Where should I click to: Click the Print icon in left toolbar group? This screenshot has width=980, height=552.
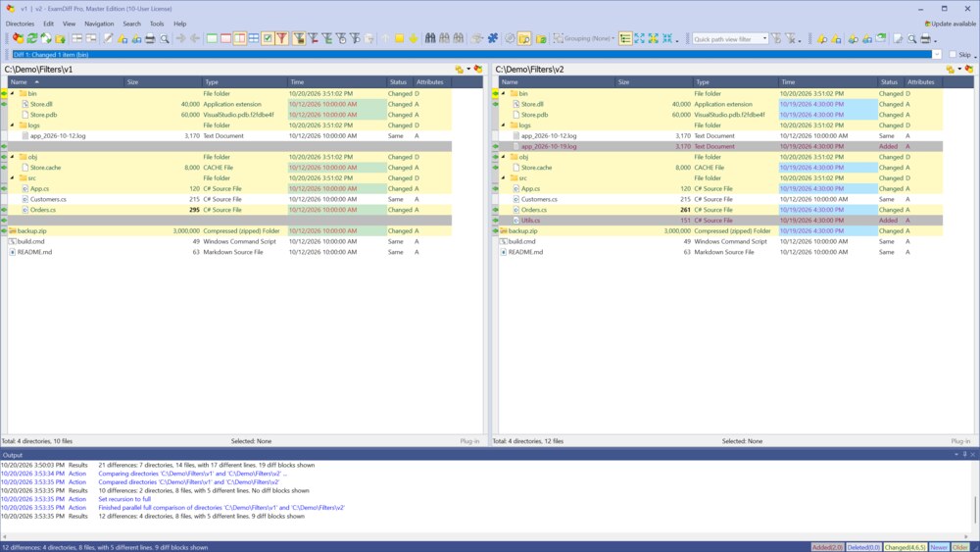point(150,39)
